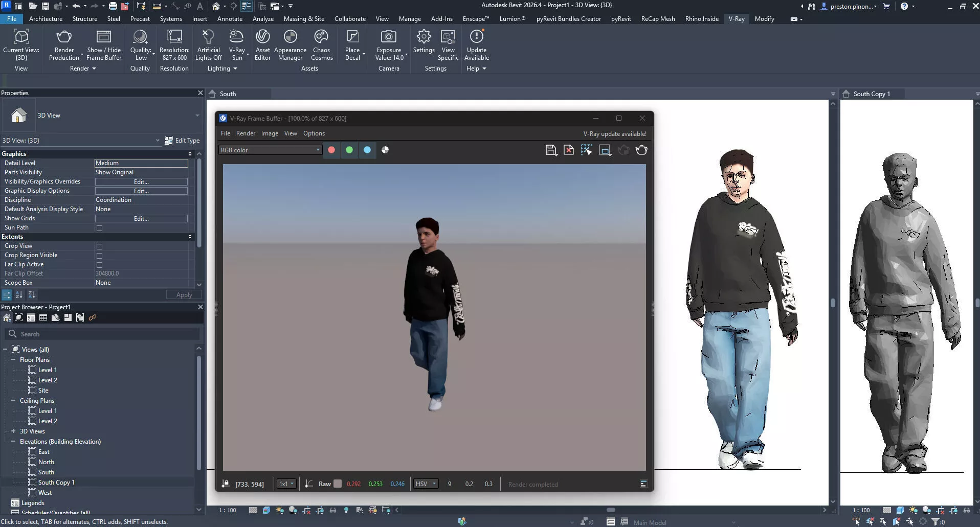Close the Properties panel

200,93
